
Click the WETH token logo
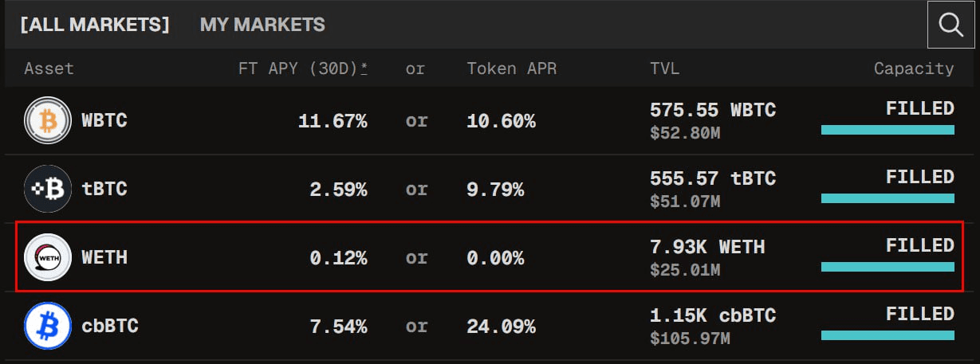click(x=48, y=257)
